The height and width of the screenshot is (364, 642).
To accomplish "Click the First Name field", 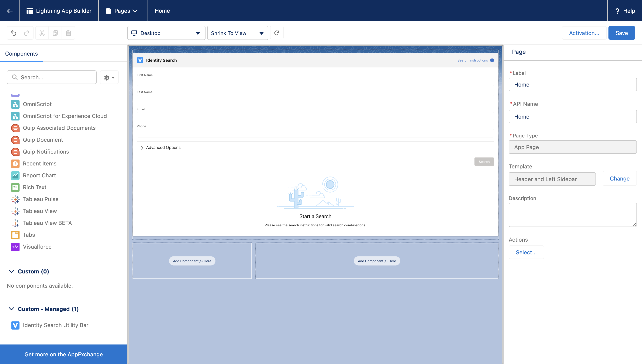I will click(x=315, y=82).
